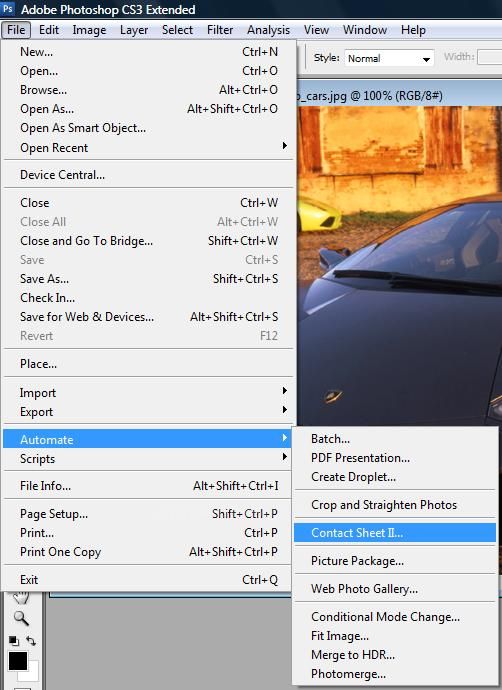Screen dimensions: 502x690
Task: Choose Page Setup... menu entry
Action: (147, 514)
